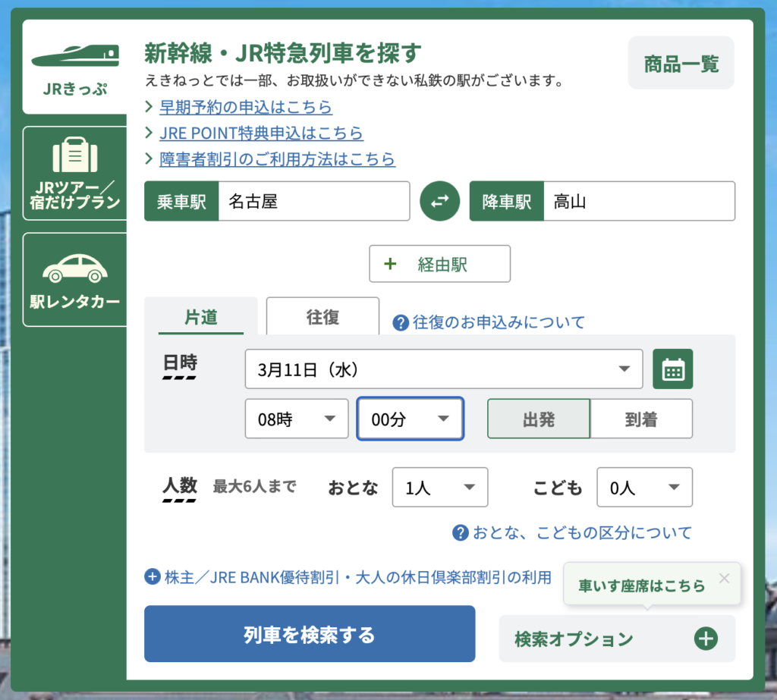Open the 早期予約の申込はこちら link
Screen dimensions: 777x700
246,108
